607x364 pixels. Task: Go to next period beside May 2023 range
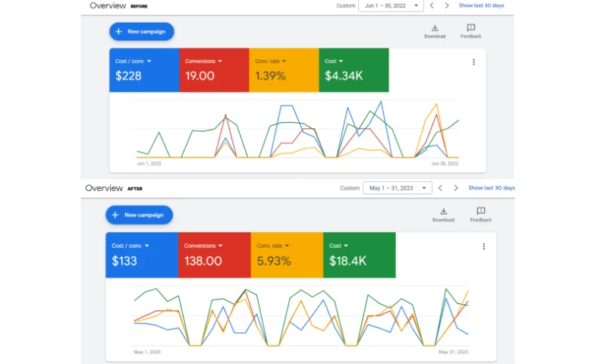click(x=456, y=188)
